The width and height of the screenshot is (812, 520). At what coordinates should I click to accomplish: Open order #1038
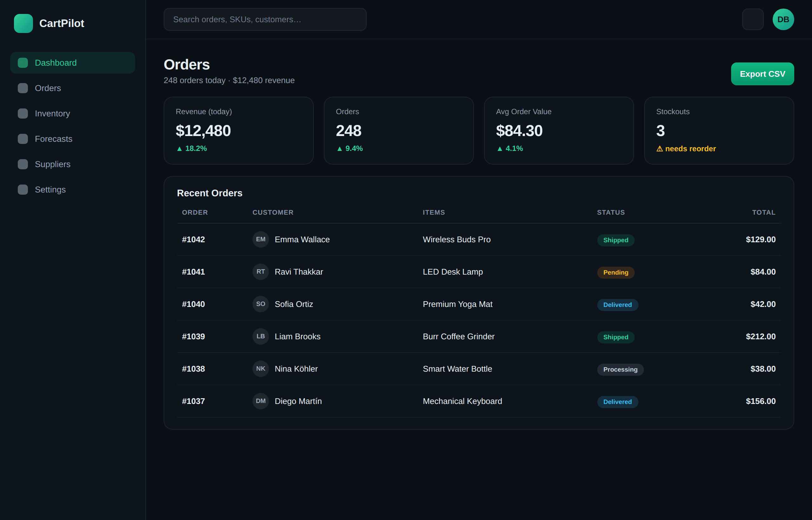coord(193,369)
